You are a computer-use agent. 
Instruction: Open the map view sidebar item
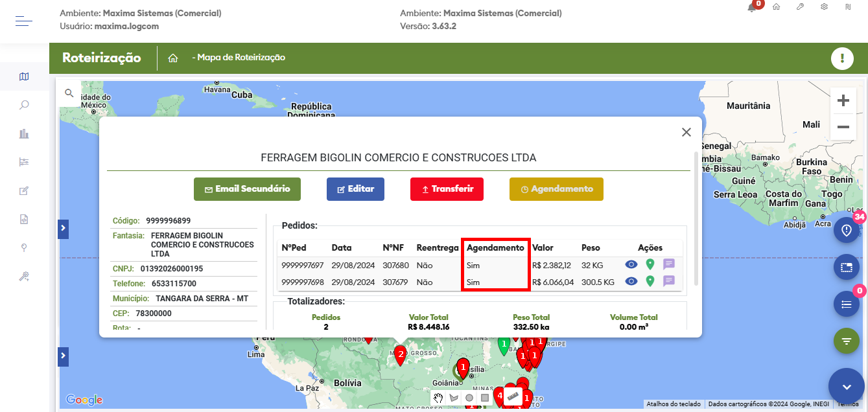[24, 76]
